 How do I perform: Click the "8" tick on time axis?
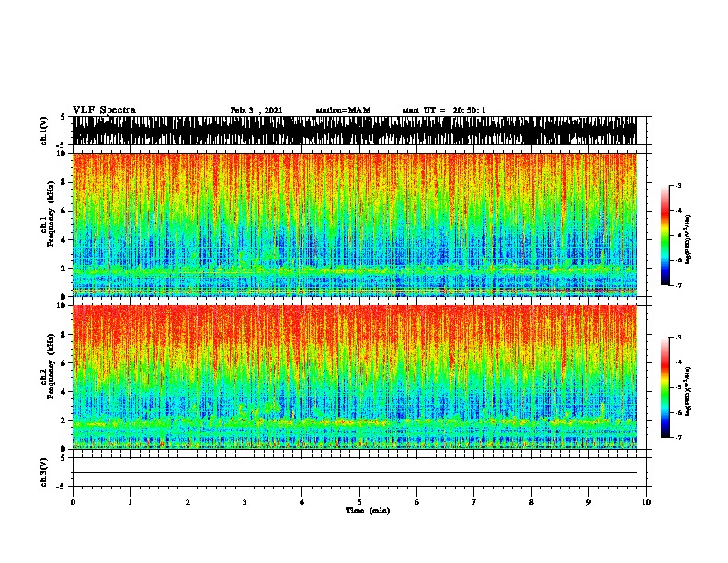tap(531, 502)
